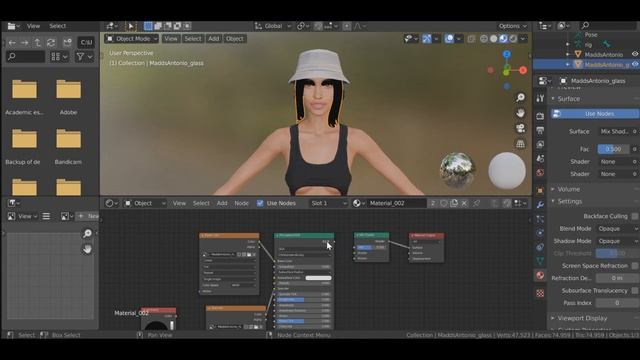This screenshot has width=640, height=360.
Task: Open the Material properties tab
Action: coord(540,276)
